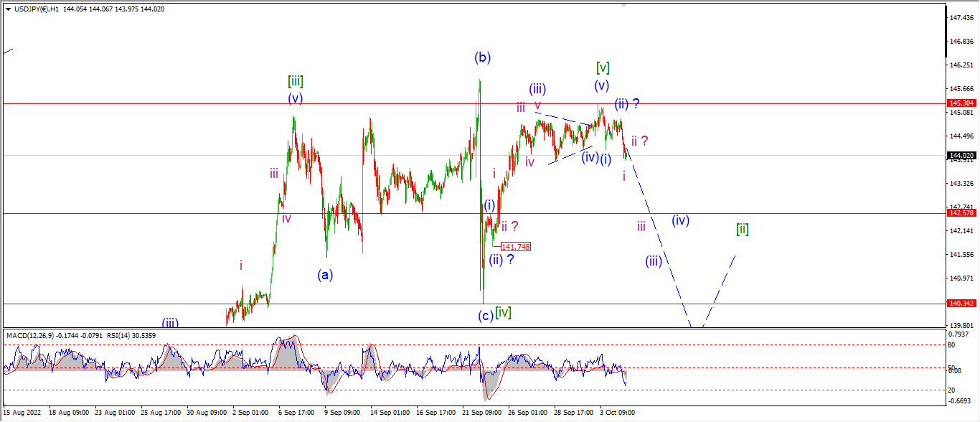Select the blue (b) wave label
This screenshot has height=422, width=980.
tap(482, 58)
